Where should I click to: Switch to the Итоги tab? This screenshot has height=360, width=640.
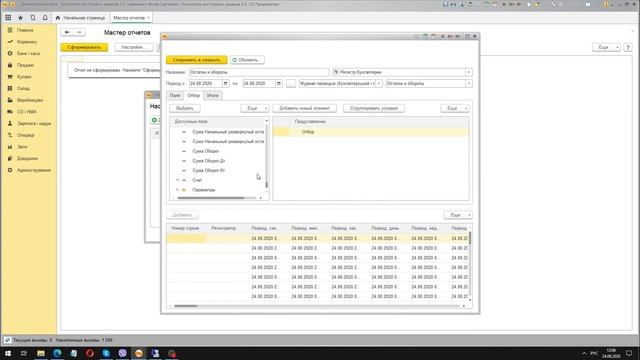(213, 96)
